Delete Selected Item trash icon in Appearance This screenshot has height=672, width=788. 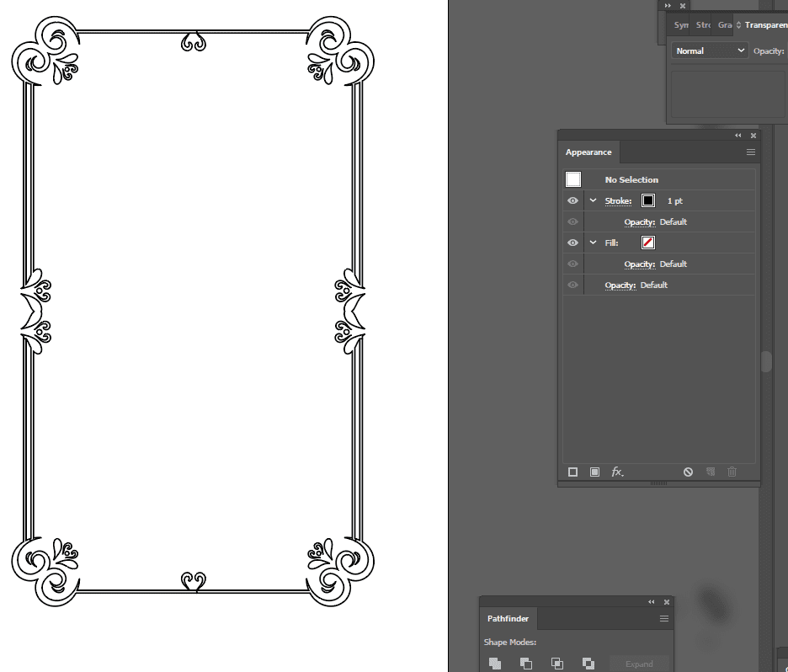coord(732,472)
